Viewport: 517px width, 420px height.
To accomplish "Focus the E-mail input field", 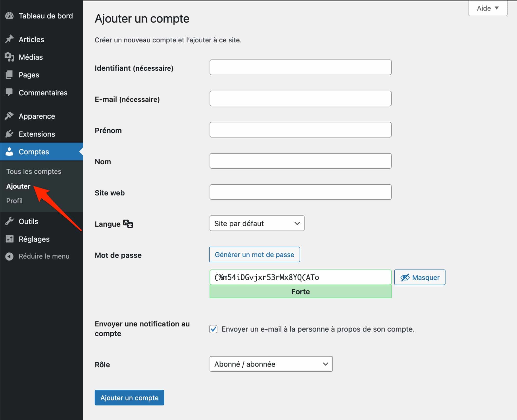I will pos(300,99).
